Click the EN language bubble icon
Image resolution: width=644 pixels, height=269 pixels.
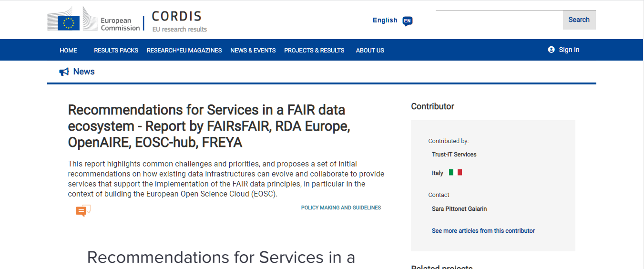[407, 21]
